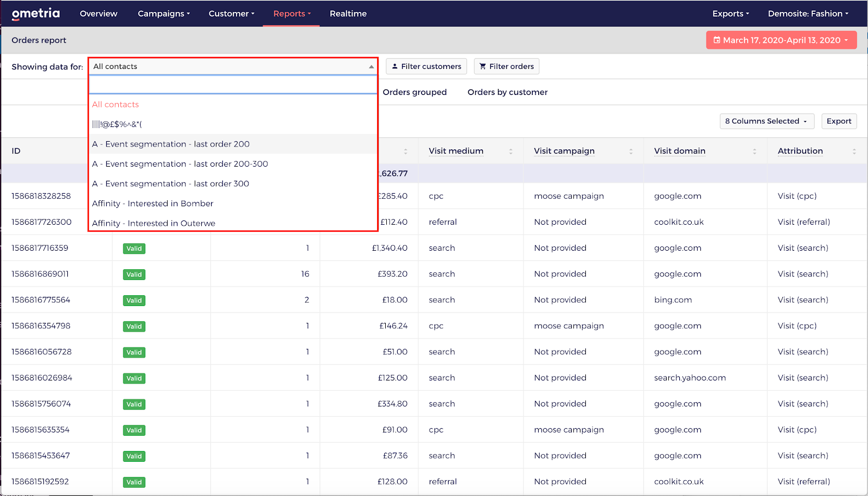
Task: Click the Ometria logo
Action: 36,14
